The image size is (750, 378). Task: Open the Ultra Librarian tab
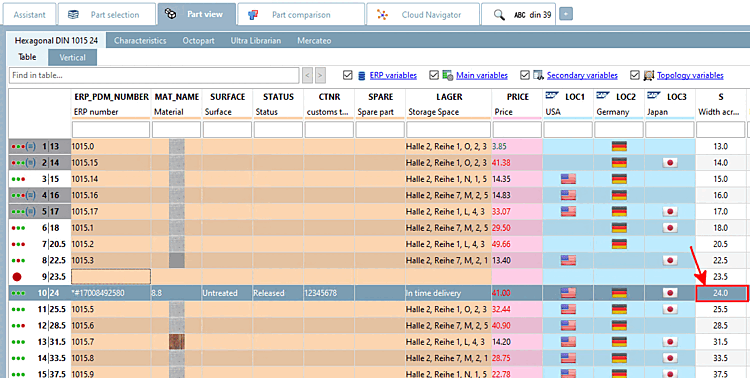click(x=255, y=41)
